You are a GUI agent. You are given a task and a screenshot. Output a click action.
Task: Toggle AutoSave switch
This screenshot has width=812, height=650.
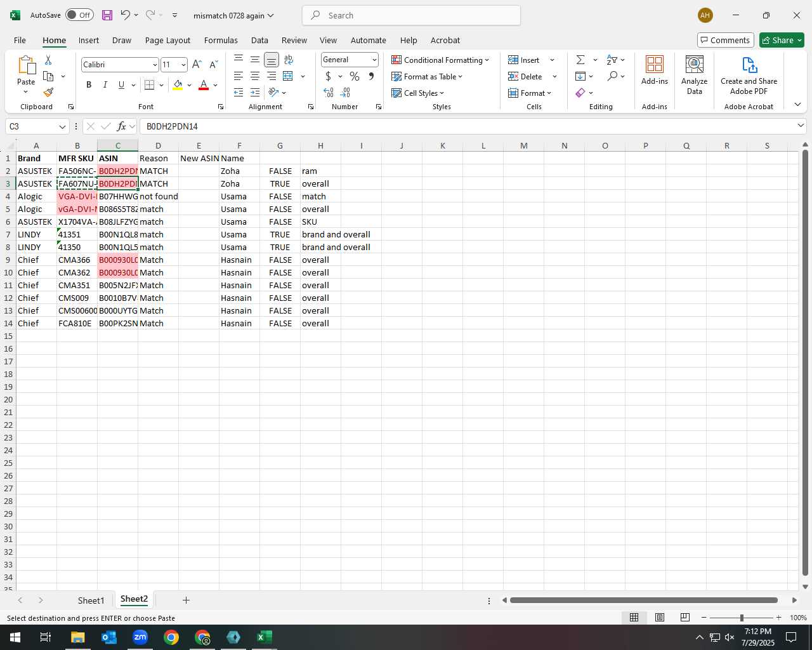[79, 15]
